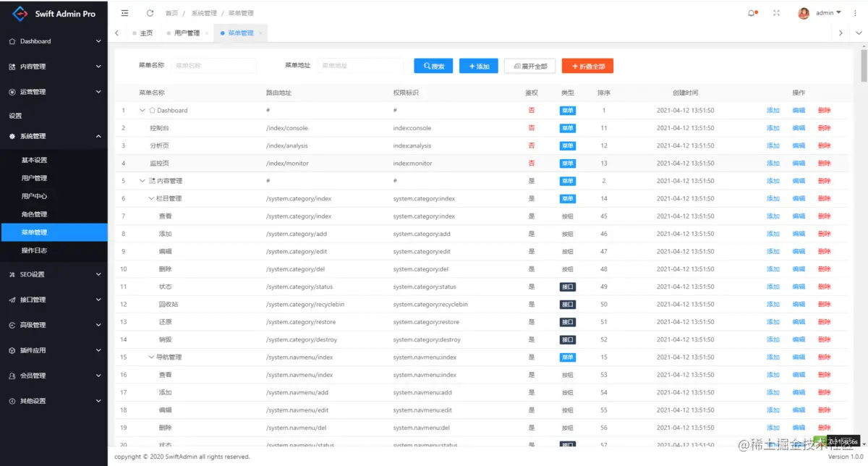The width and height of the screenshot is (868, 466).
Task: Close the 菜单管理 tab
Action: [261, 33]
